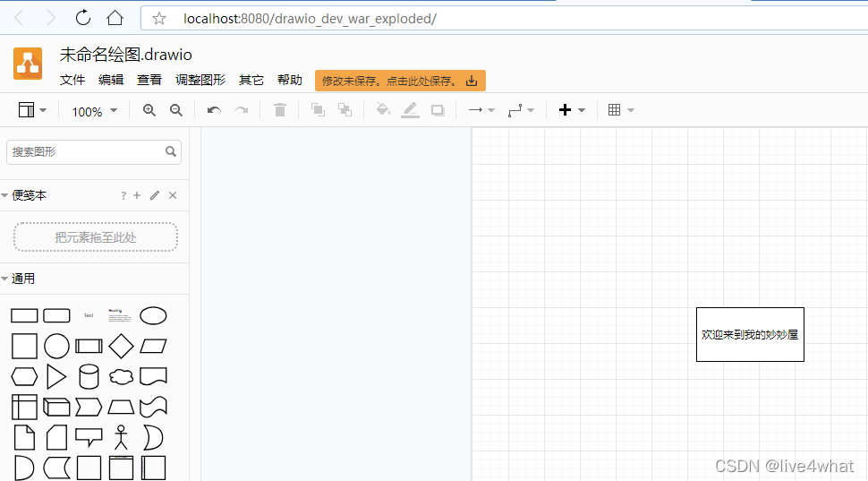The image size is (868, 481).
Task: Click the scratchpad edit pencil icon
Action: (155, 195)
